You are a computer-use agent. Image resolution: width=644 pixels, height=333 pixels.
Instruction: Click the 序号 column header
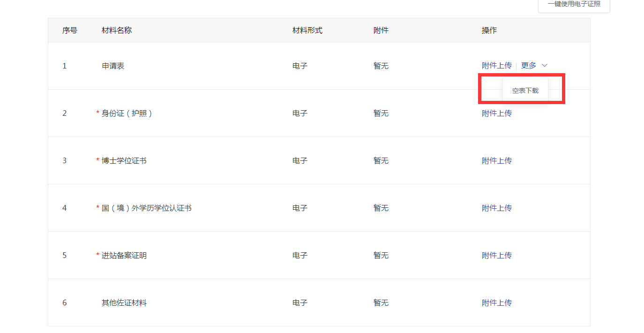point(70,30)
